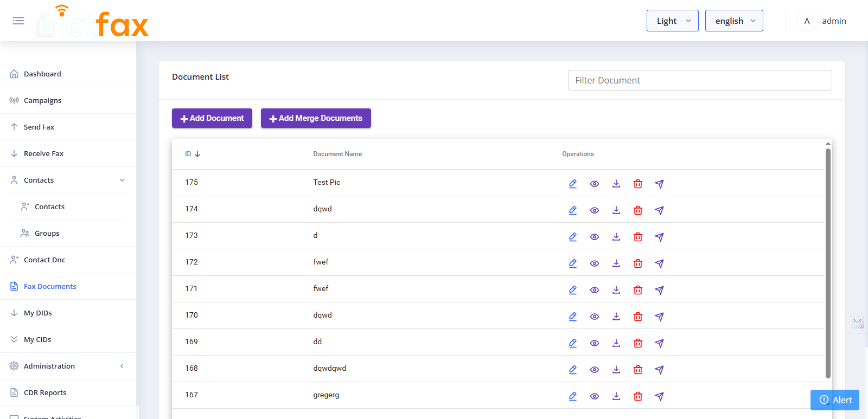868x419 pixels.
Task: Go to Dashboard in sidebar
Action: click(68, 74)
